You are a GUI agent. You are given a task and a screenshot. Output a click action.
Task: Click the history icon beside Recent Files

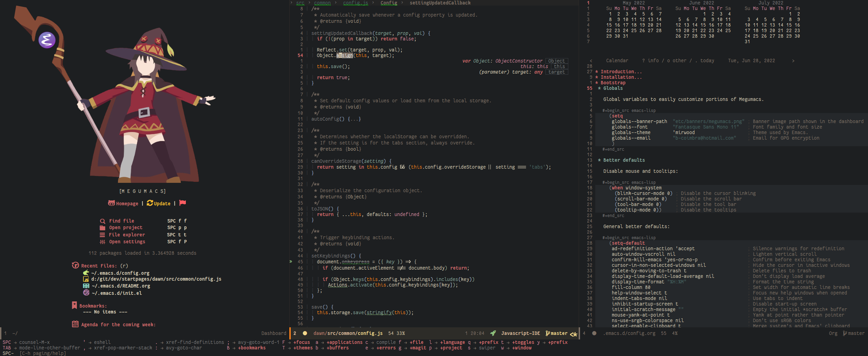point(75,265)
